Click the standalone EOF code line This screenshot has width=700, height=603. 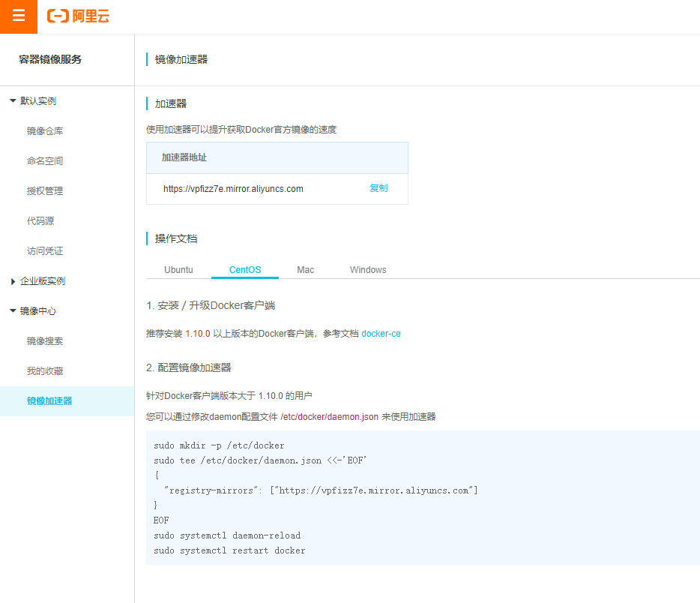click(161, 520)
